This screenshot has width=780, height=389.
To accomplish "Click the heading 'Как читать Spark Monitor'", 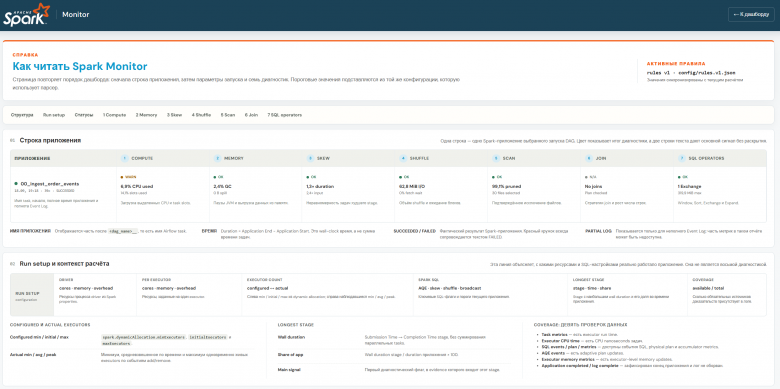I will pyautogui.click(x=80, y=66).
